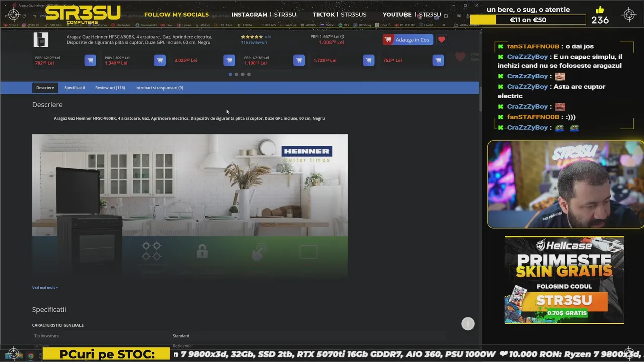644x362 pixels.
Task: Expand description with Vezi mai mult
Action: [x=45, y=287]
